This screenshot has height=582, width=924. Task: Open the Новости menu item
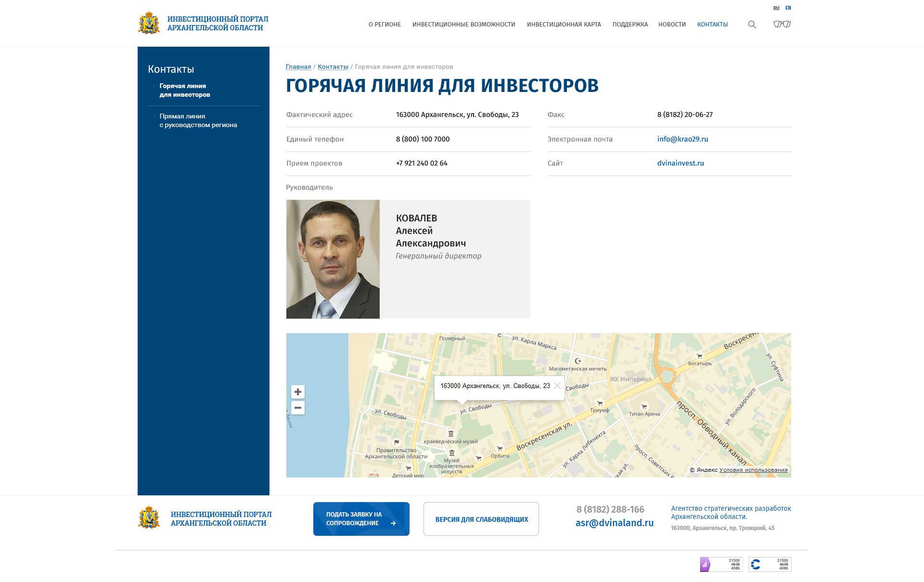(672, 25)
